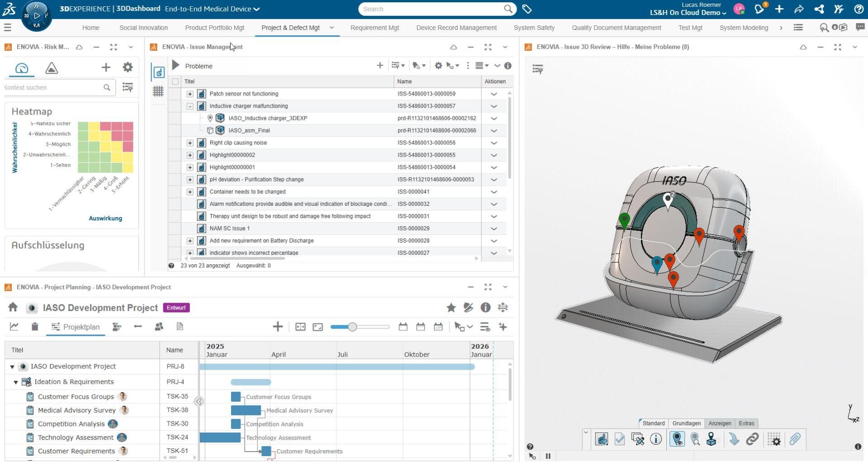Click the attachment paperclip in 3D Review
This screenshot has width=868, height=462.
pyautogui.click(x=795, y=439)
